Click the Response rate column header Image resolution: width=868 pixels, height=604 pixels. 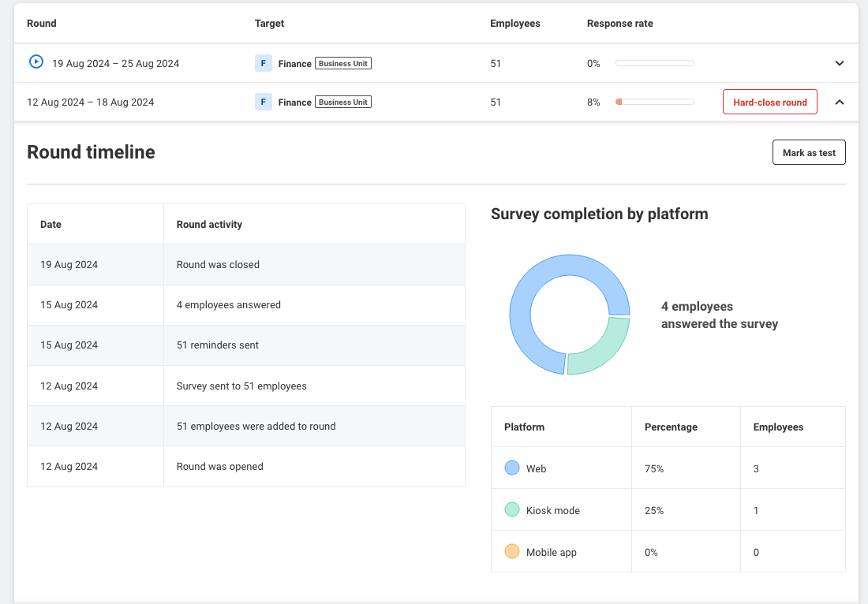(x=620, y=23)
